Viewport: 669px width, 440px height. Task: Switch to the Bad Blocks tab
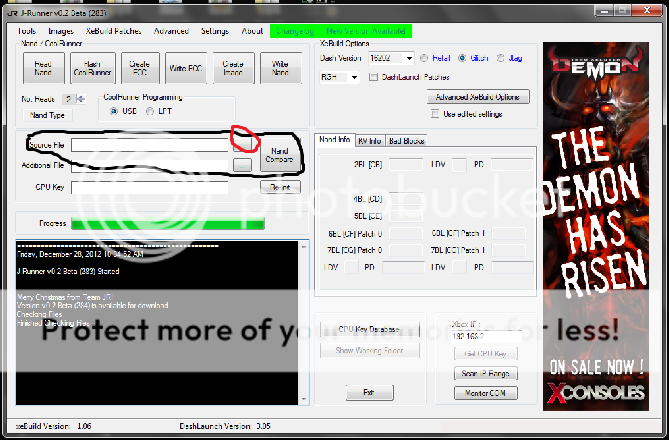[x=406, y=141]
